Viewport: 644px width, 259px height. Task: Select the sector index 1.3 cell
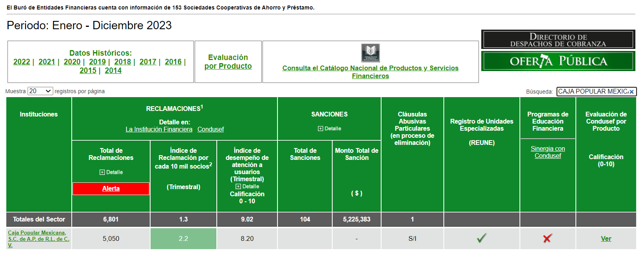click(183, 220)
